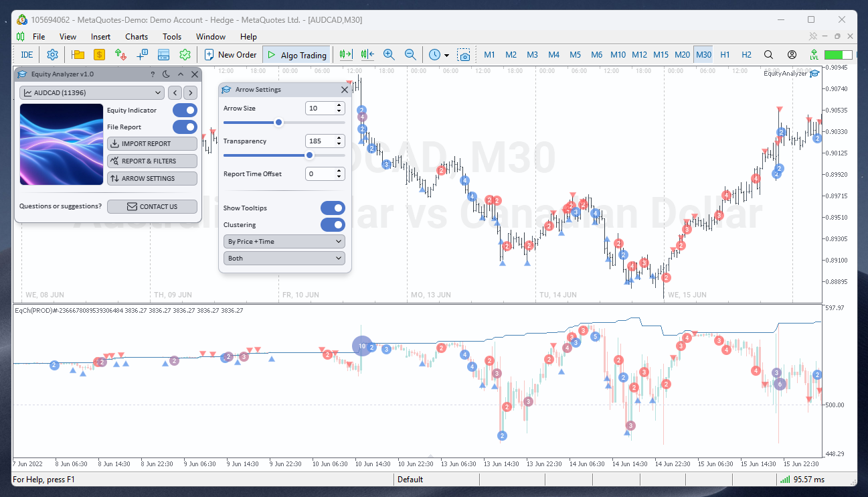Click the clock periods icon in the toolbar
The width and height of the screenshot is (868, 497).
[435, 55]
